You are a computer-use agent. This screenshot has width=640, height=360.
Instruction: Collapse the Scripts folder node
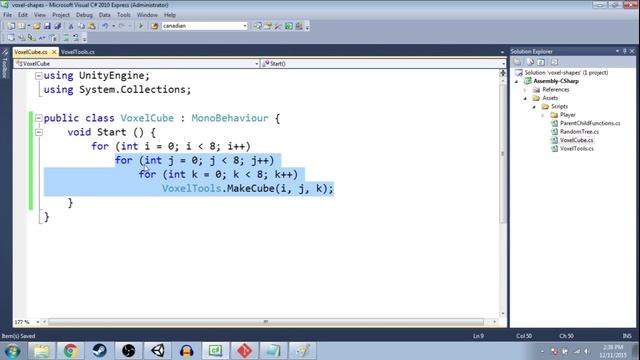[x=534, y=107]
